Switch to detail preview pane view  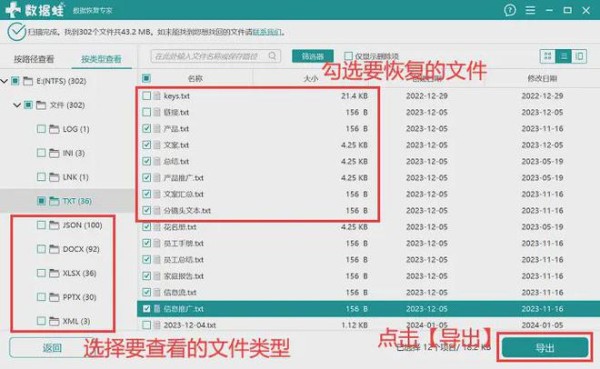click(579, 57)
